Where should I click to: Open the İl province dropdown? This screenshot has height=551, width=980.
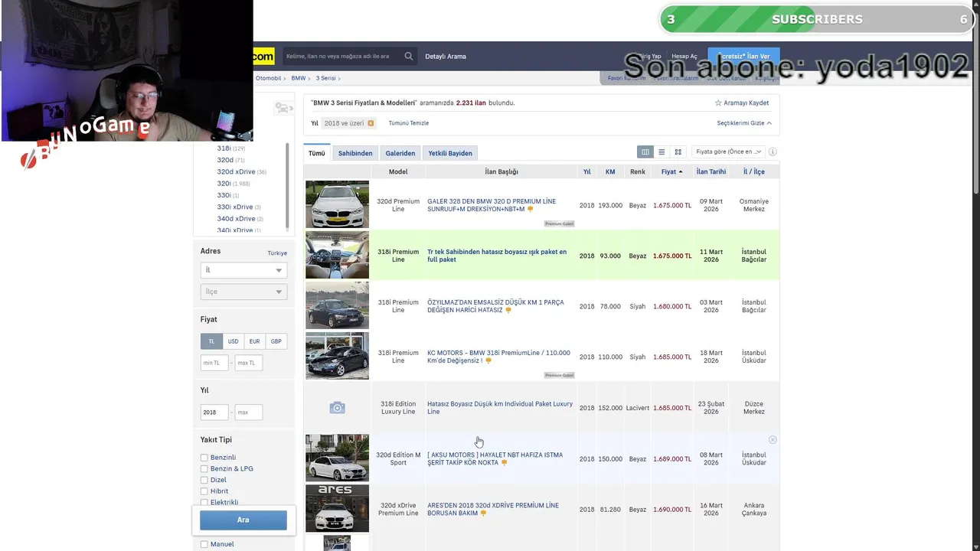click(x=243, y=270)
